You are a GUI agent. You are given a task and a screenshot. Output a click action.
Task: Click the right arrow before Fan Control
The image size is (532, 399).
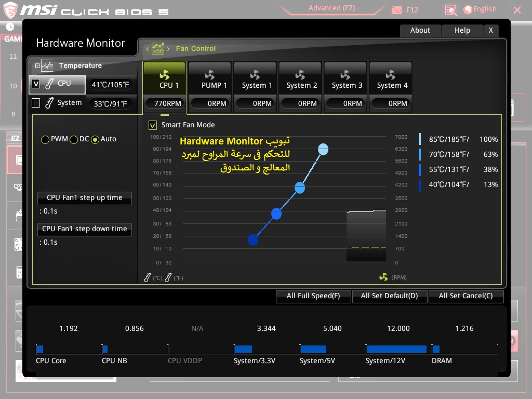tap(168, 49)
